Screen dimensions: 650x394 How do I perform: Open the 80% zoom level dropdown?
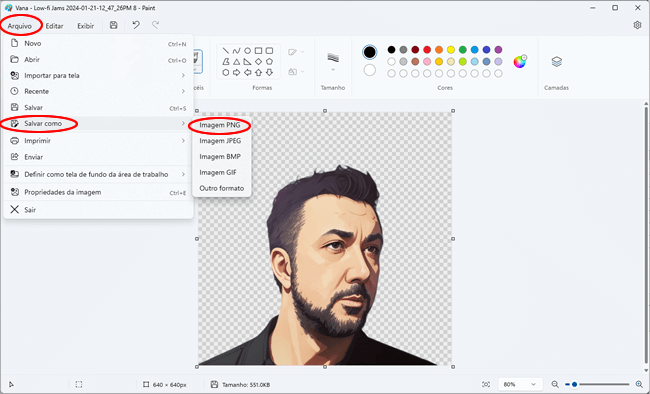(519, 384)
